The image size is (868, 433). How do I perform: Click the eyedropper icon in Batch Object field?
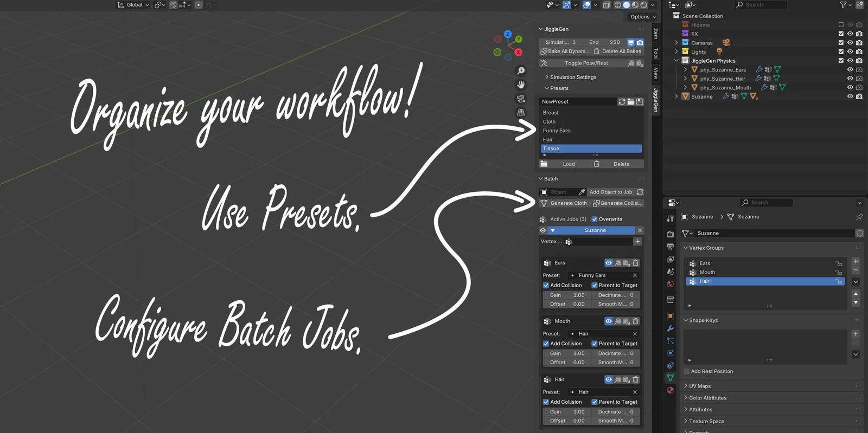[582, 192]
